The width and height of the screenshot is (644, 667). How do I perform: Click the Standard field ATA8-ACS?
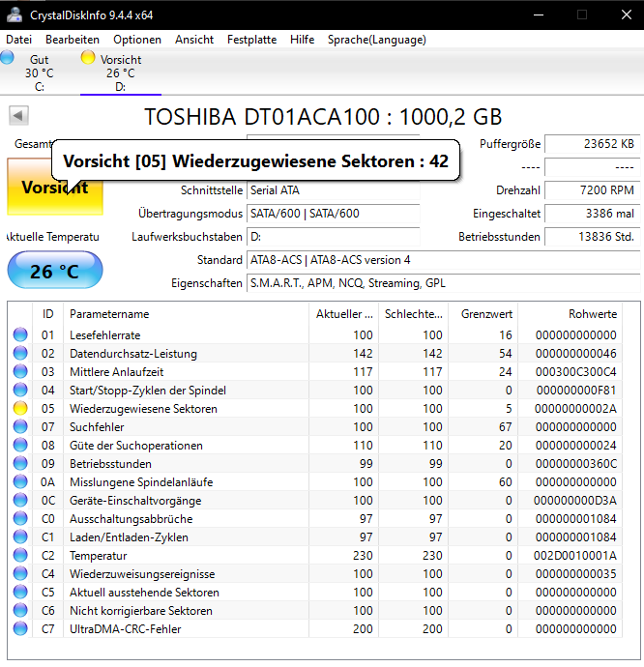[x=444, y=260]
